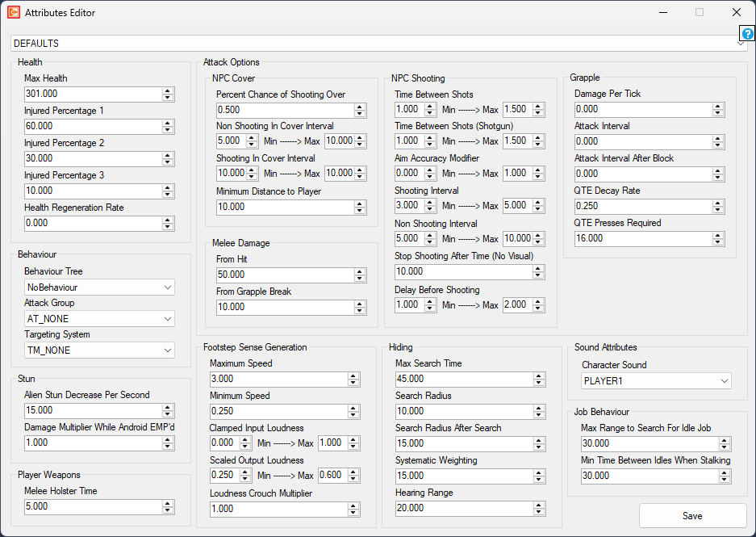Image resolution: width=756 pixels, height=537 pixels.
Task: Adjust QTE Presses Required spinner
Action: point(718,239)
